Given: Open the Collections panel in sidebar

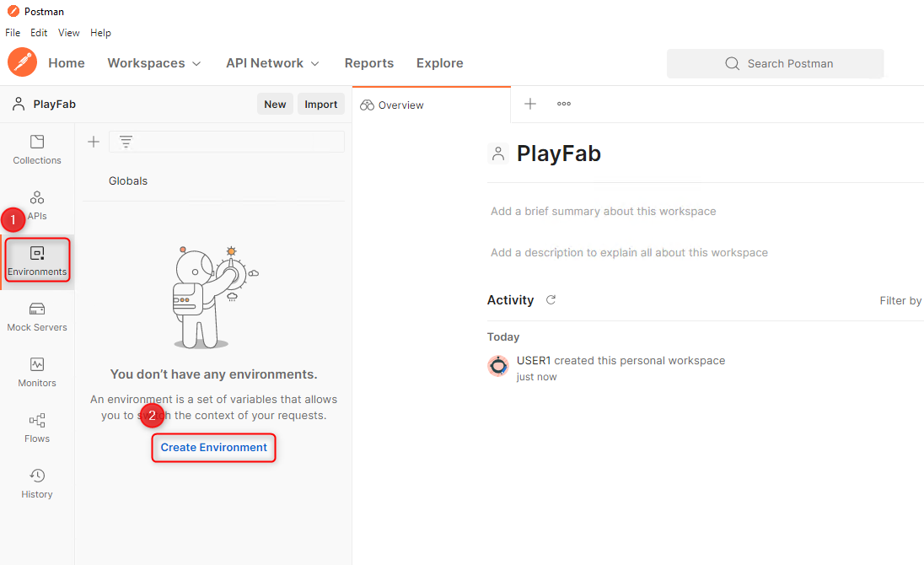Looking at the screenshot, I should pos(36,149).
